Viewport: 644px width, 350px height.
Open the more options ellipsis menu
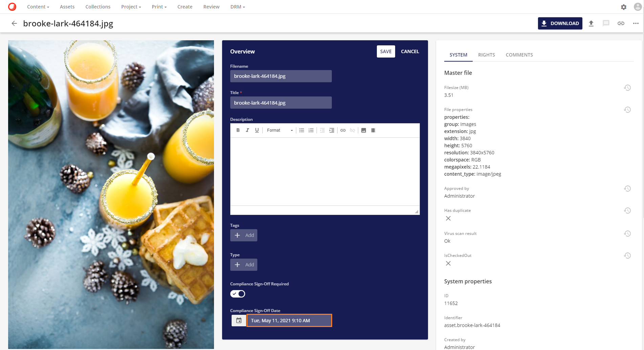click(636, 23)
